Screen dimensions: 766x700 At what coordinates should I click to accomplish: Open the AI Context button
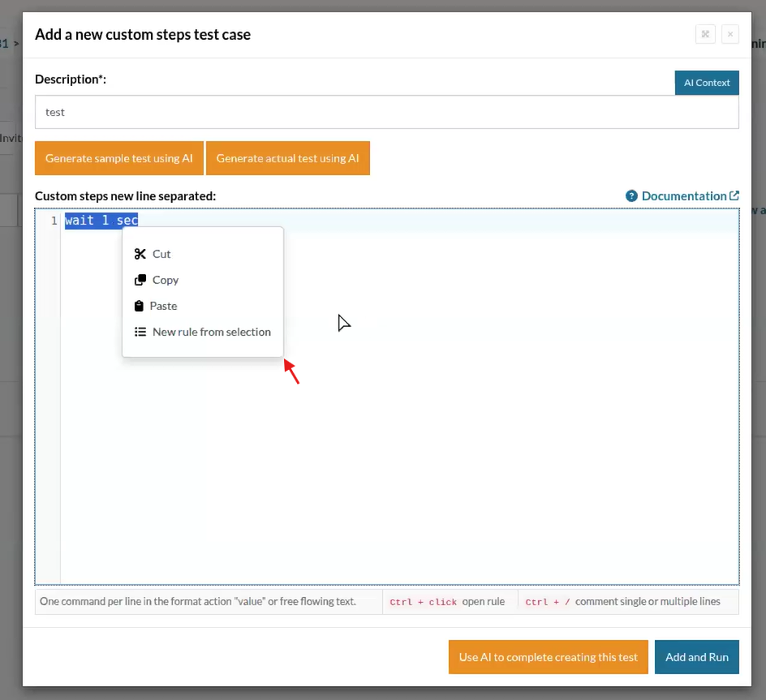coord(707,83)
